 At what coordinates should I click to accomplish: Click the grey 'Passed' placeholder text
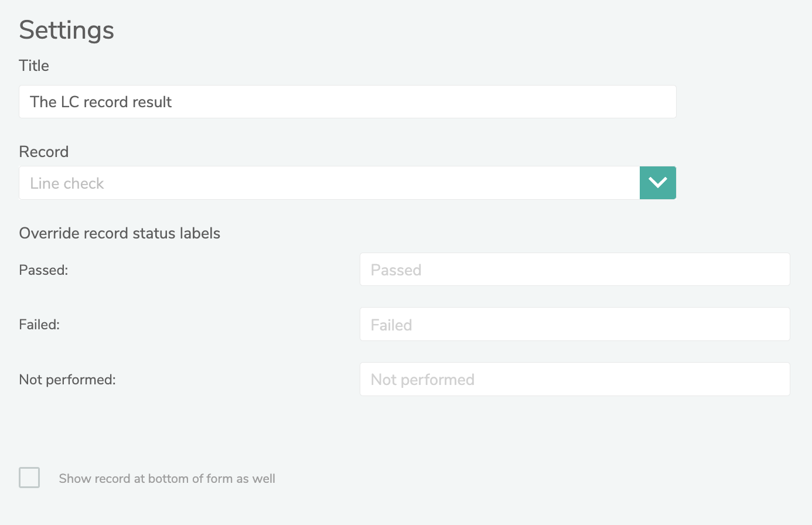[x=396, y=270]
